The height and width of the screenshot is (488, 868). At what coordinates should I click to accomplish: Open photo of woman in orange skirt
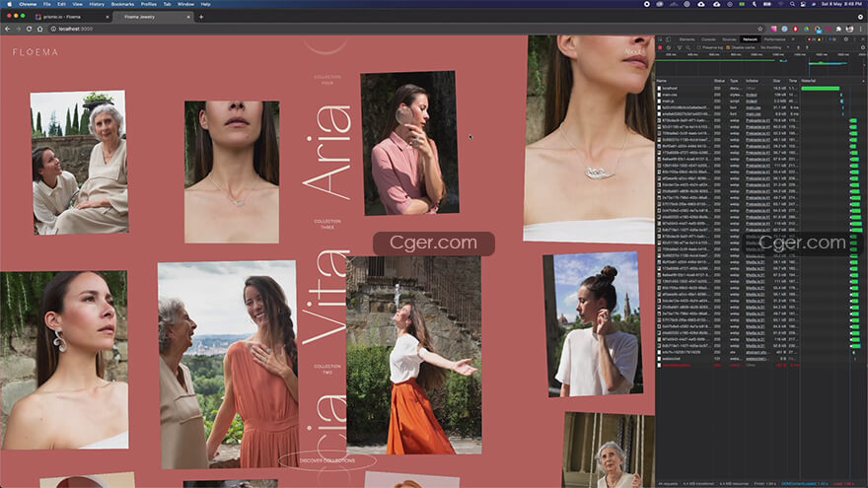414,355
